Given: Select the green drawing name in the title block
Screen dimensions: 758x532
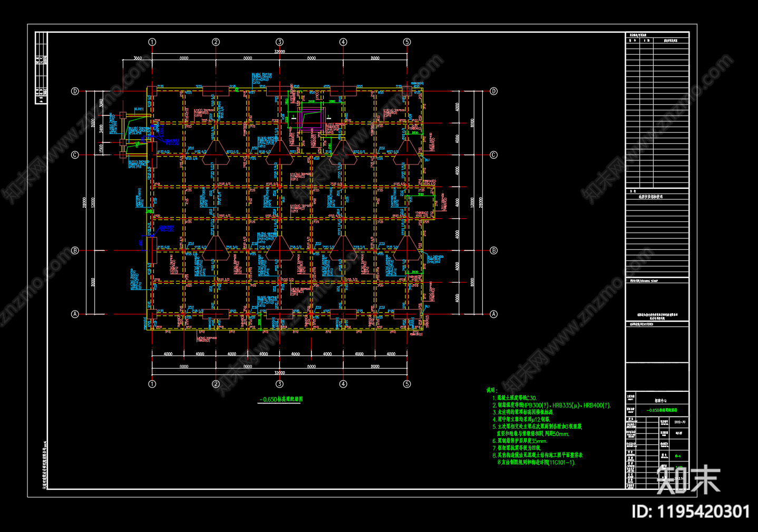Looking at the screenshot, I should 662,410.
